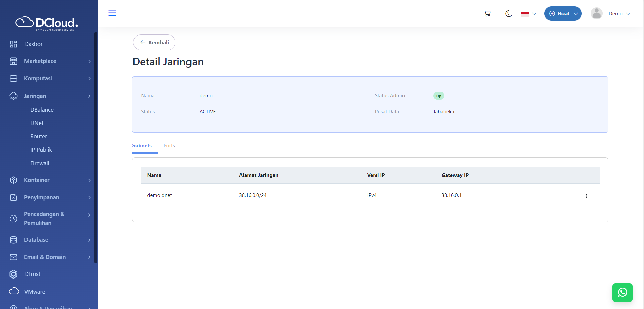Go back with the Kembali button

coord(154,42)
